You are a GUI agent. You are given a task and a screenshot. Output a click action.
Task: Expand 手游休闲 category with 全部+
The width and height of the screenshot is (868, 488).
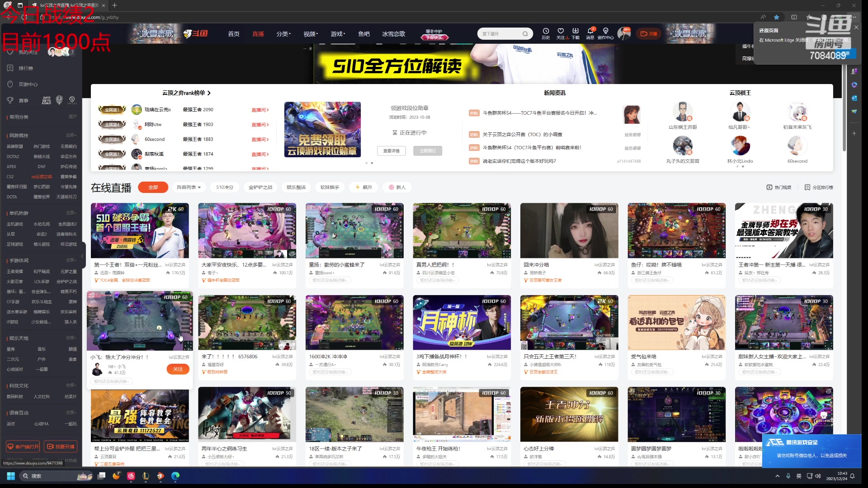coord(71,260)
